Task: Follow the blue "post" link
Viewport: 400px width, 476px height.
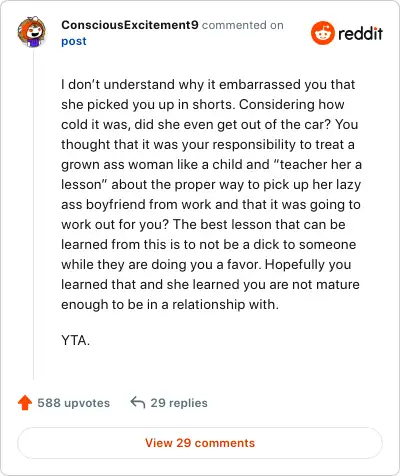Action: click(74, 41)
